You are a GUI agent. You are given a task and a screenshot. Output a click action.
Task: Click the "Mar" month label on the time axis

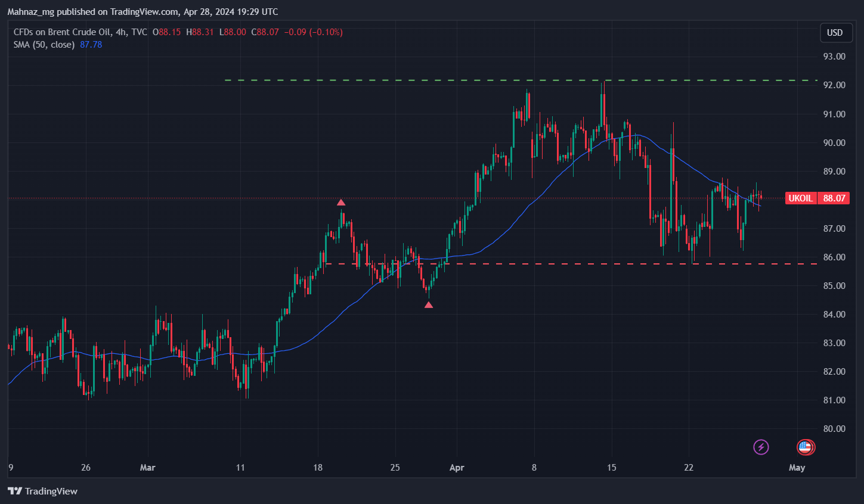[x=147, y=468]
